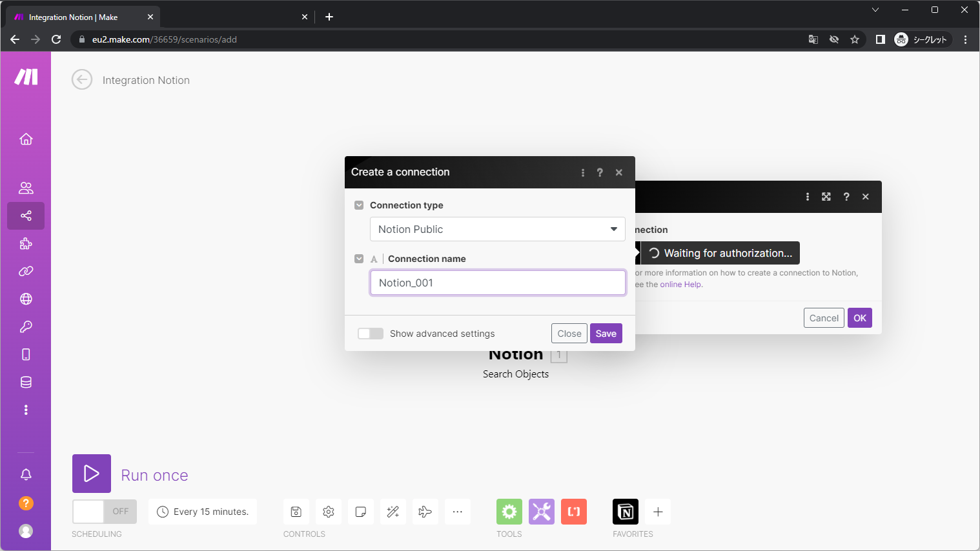
Task: Open the tab search chevron
Action: point(875,10)
